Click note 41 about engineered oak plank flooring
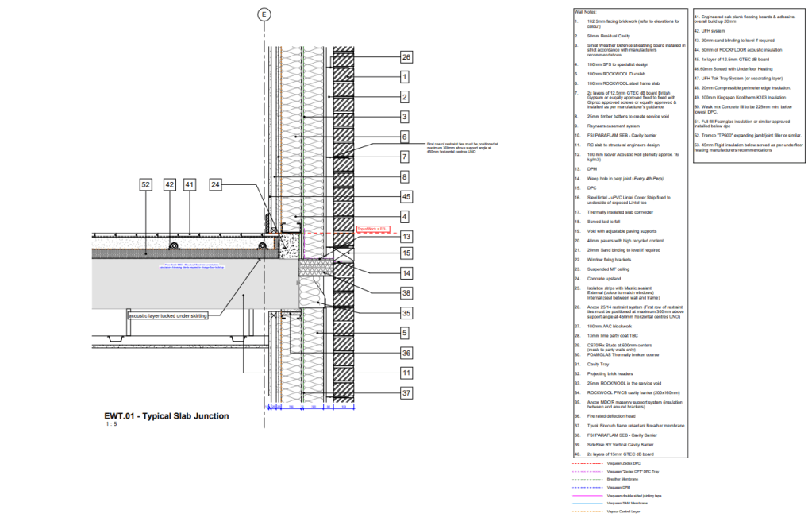This screenshot has width=812, height=514. [744, 20]
